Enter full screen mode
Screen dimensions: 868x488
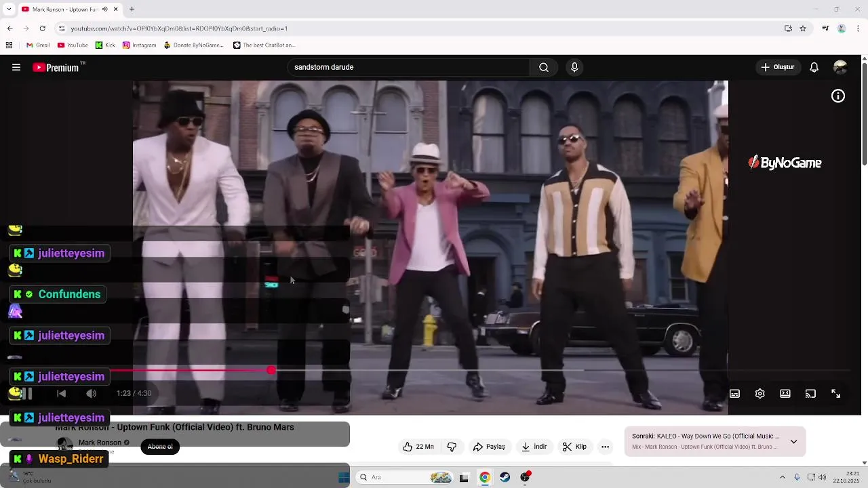point(836,394)
